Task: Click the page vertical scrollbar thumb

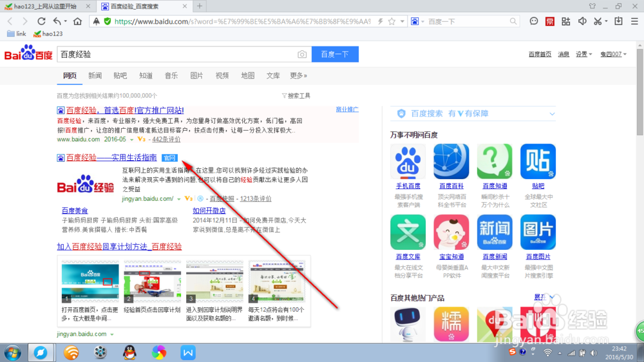Action: tap(640, 92)
